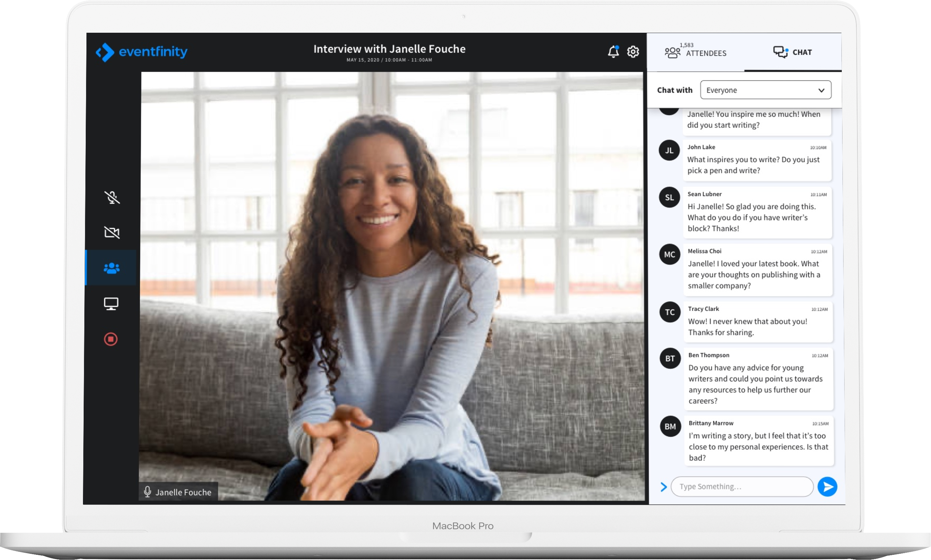Click Brittany Marrow's BM avatar
Screen dimensions: 931x560
tap(670, 426)
